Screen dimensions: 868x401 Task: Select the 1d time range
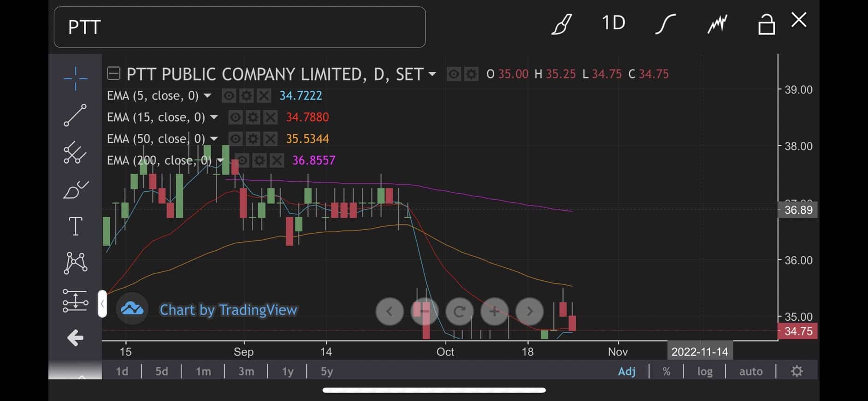click(x=122, y=372)
